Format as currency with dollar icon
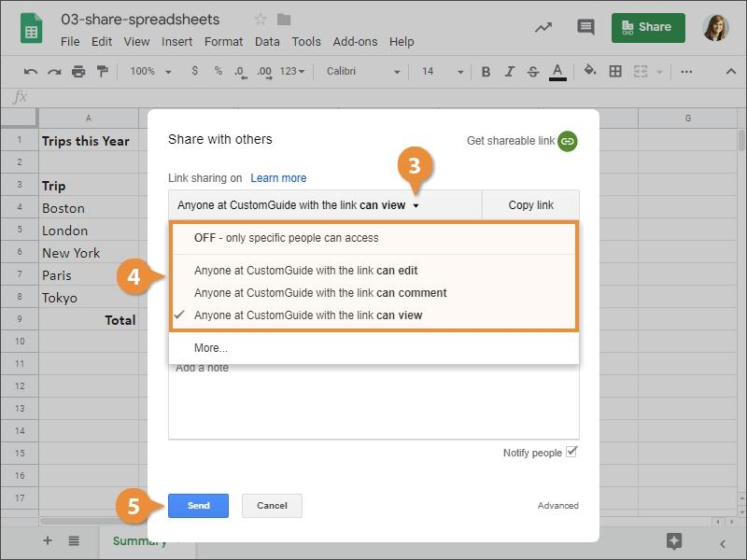 194,71
